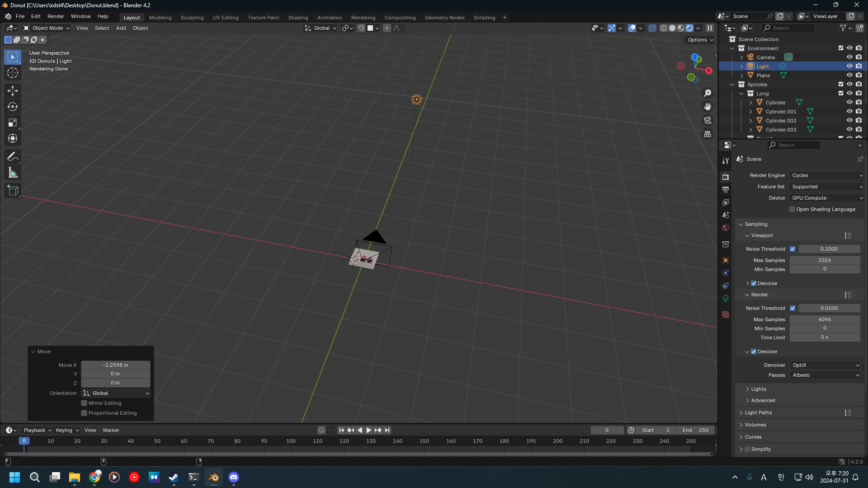
Task: Click the Toggle Camera View icon
Action: [x=708, y=120]
